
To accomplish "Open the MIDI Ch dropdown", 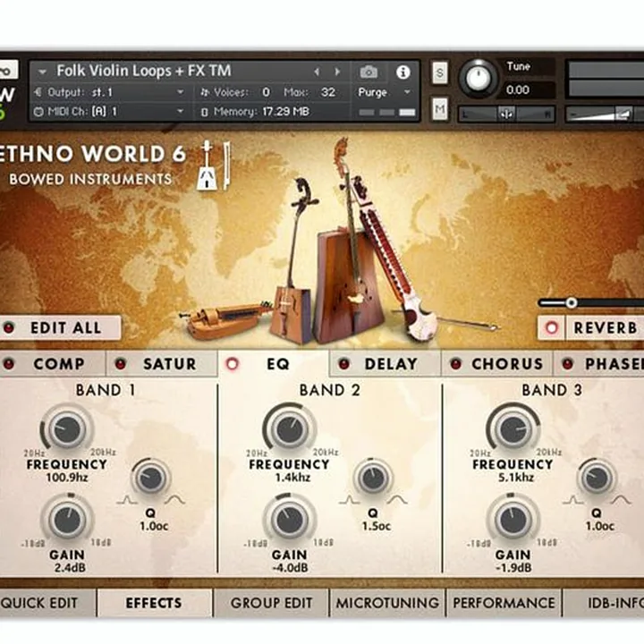I will [181, 111].
